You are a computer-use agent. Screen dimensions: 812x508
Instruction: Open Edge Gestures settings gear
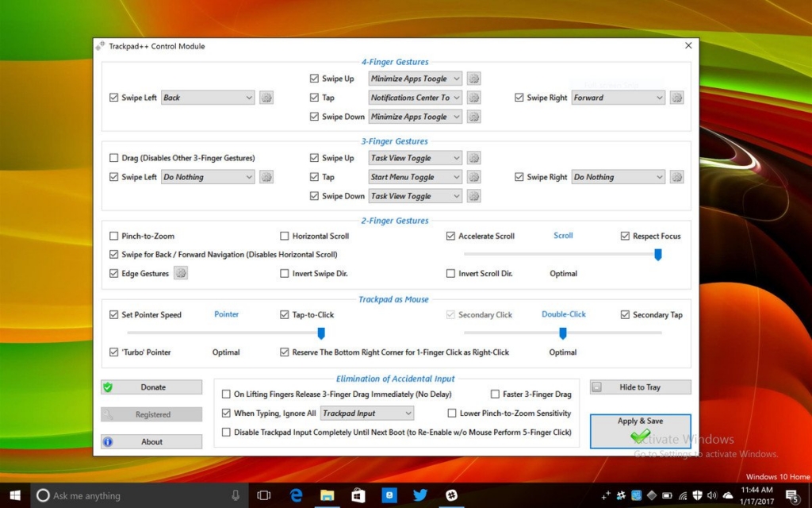(x=180, y=273)
